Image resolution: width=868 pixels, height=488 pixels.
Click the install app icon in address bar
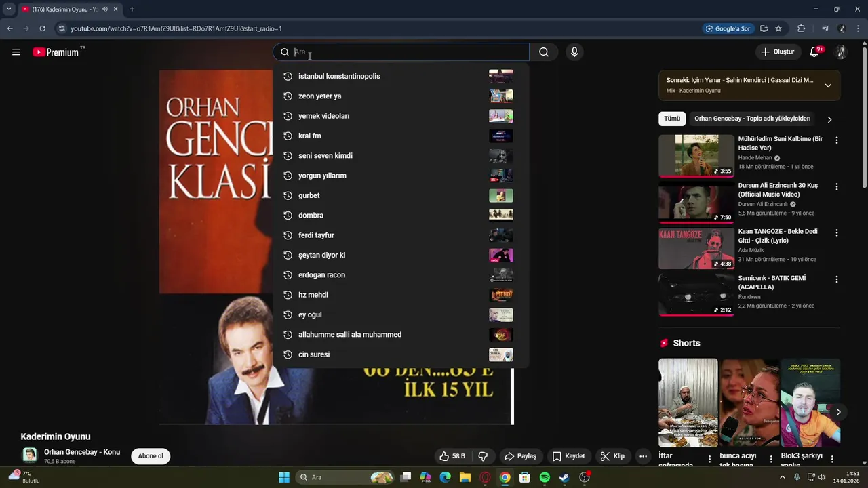click(764, 28)
